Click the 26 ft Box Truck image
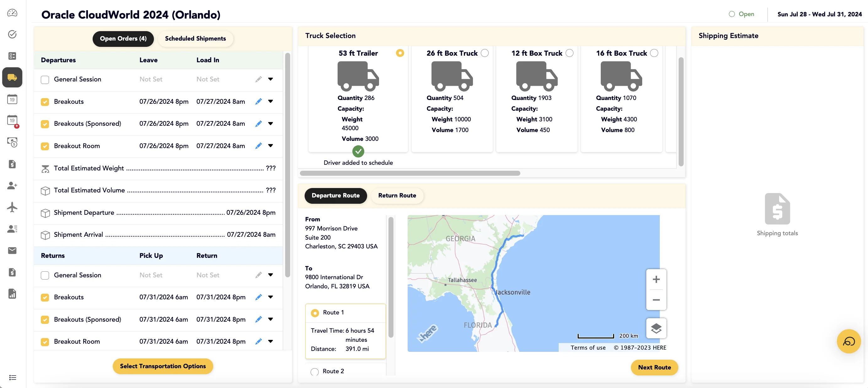This screenshot has width=868, height=388. [x=452, y=76]
